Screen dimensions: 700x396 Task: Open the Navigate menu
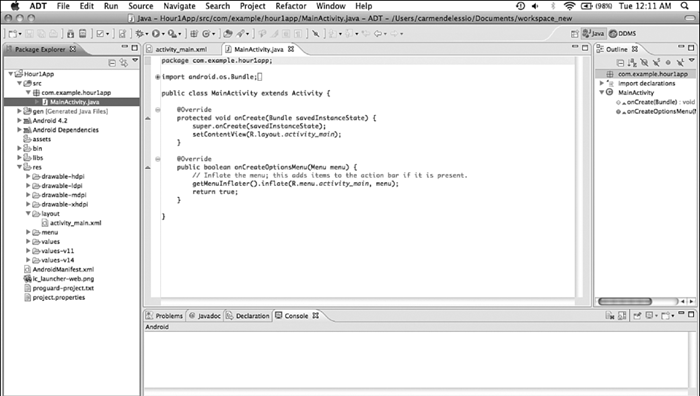(x=179, y=6)
